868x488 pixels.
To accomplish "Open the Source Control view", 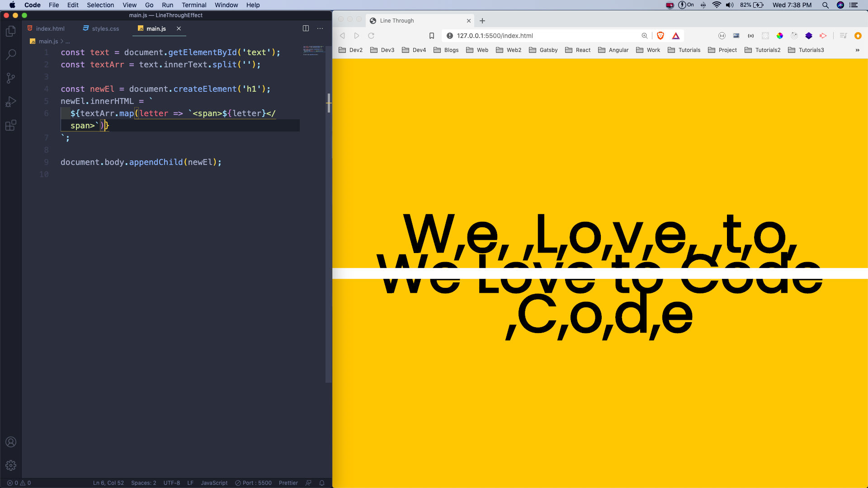I will pyautogui.click(x=11, y=78).
